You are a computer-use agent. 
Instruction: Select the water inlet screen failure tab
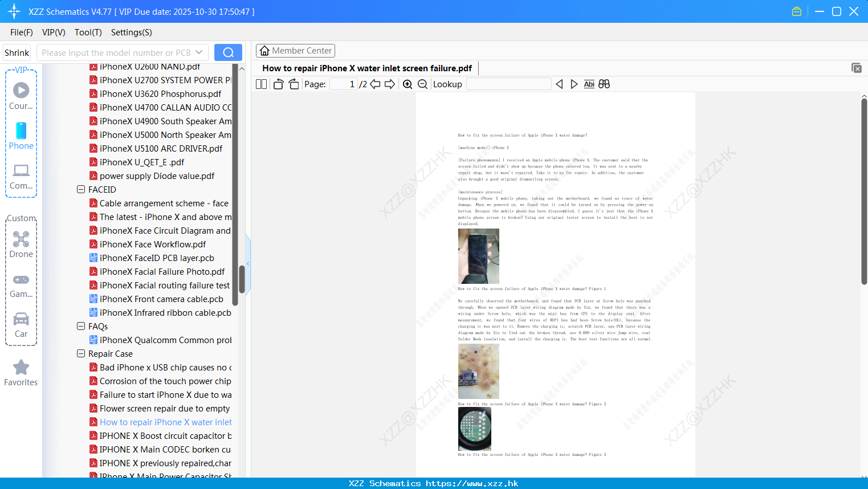coord(367,68)
